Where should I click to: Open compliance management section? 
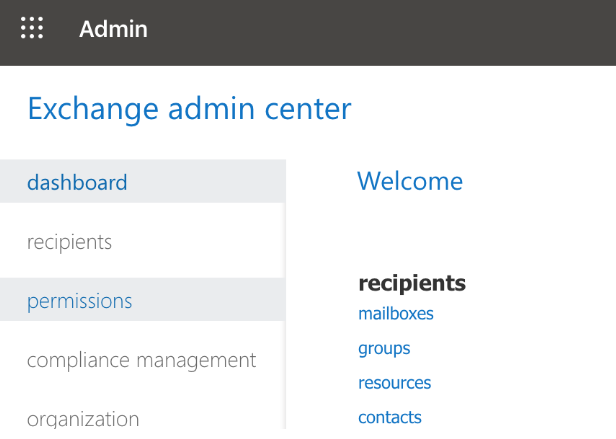coord(142,360)
